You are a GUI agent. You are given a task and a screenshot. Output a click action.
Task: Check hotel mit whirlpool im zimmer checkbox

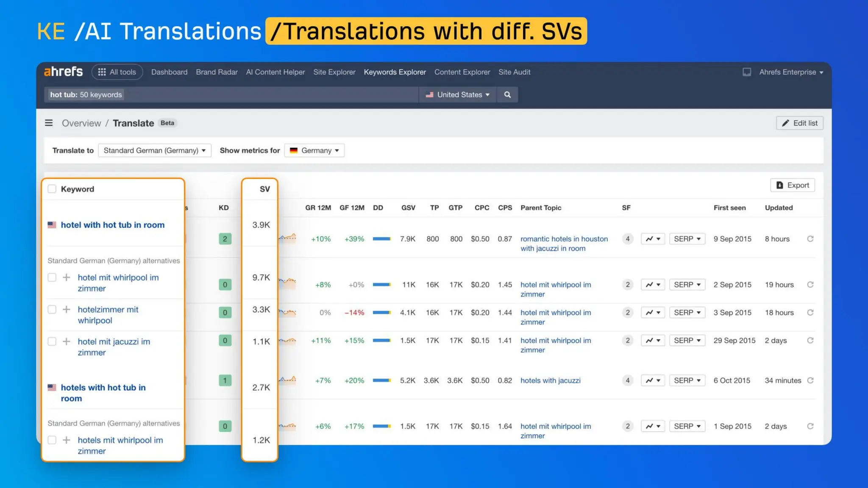click(52, 277)
